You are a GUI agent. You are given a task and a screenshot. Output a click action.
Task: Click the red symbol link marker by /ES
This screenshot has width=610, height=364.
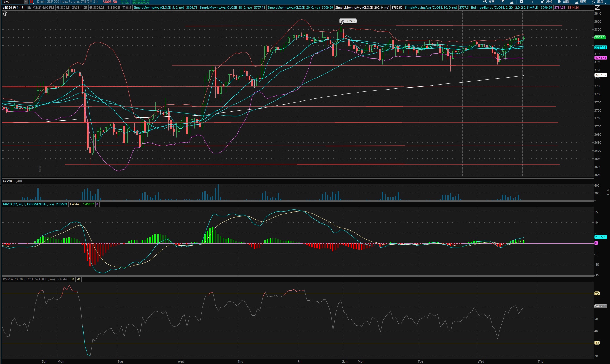pyautogui.click(x=32, y=2)
